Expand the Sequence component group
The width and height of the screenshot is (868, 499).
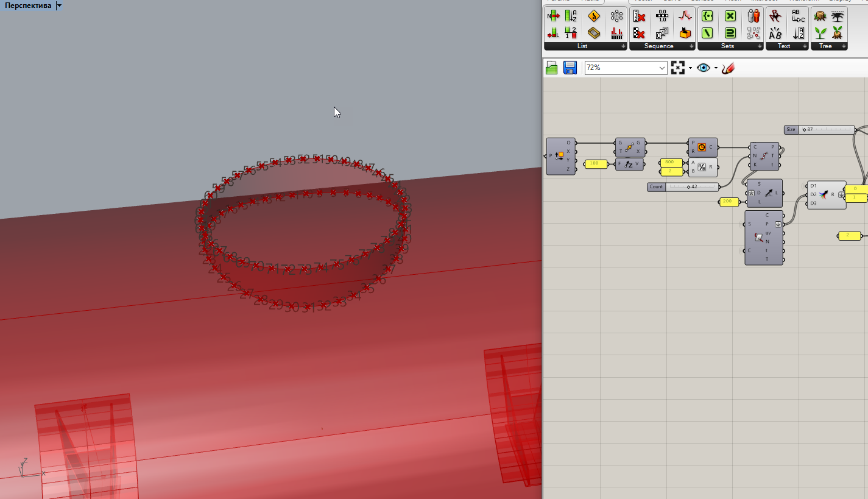click(691, 46)
